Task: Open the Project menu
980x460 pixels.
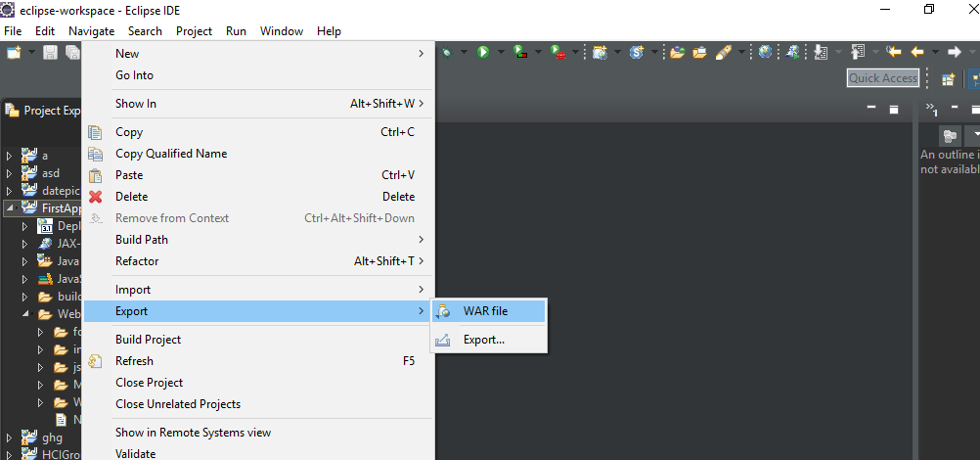Action: [x=194, y=30]
